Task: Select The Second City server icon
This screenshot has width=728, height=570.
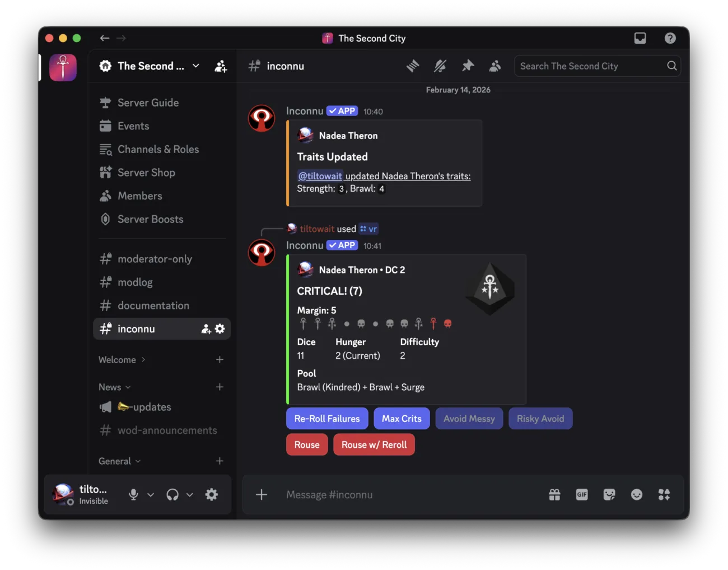Action: pyautogui.click(x=63, y=67)
